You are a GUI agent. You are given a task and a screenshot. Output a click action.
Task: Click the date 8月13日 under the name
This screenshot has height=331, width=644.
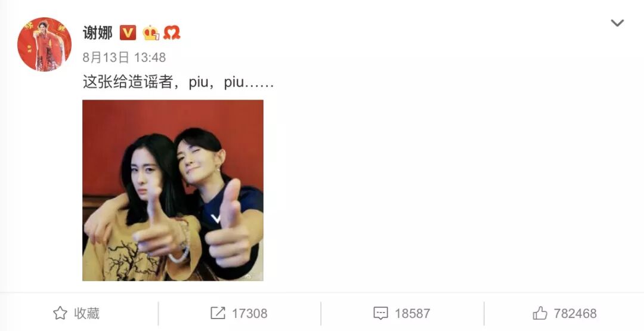(106, 57)
